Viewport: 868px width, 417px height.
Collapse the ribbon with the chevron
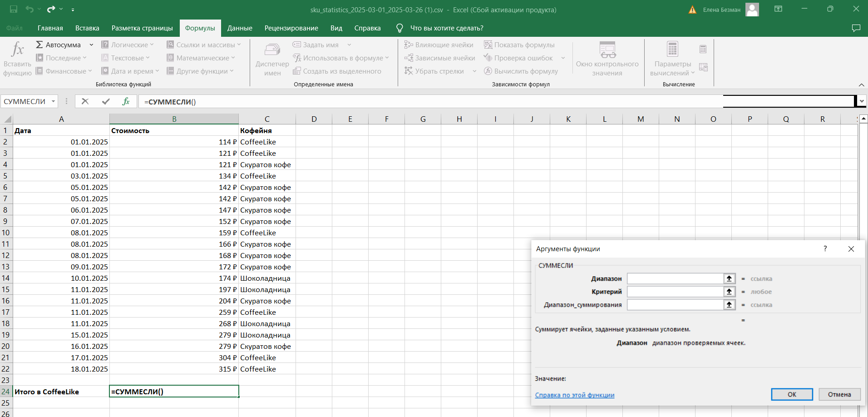pos(861,85)
